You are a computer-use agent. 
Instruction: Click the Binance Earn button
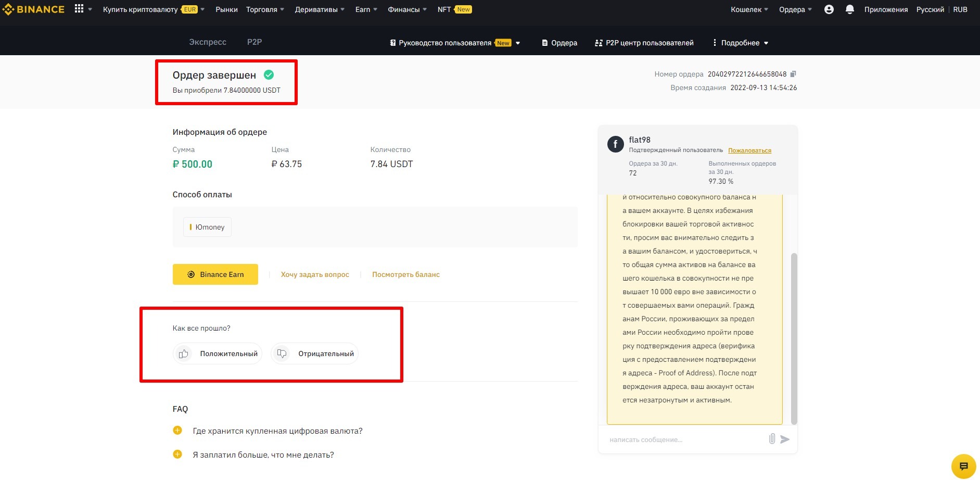[215, 274]
